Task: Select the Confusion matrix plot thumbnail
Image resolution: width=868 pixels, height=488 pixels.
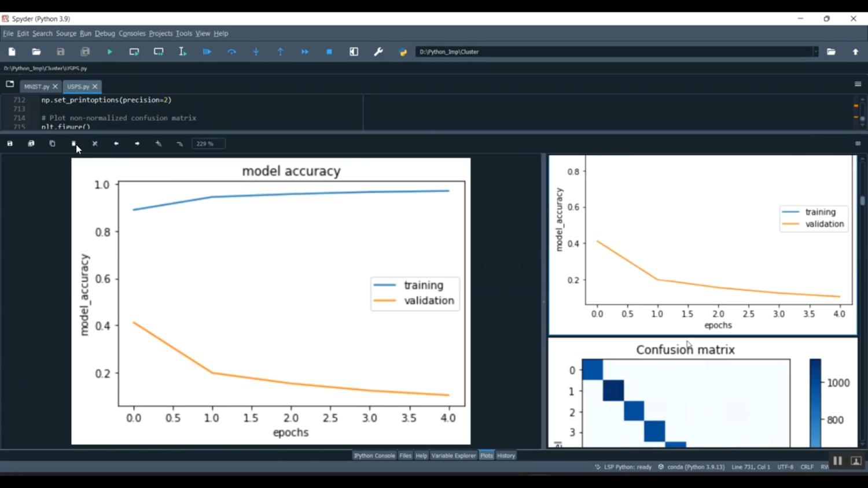Action: 703,393
